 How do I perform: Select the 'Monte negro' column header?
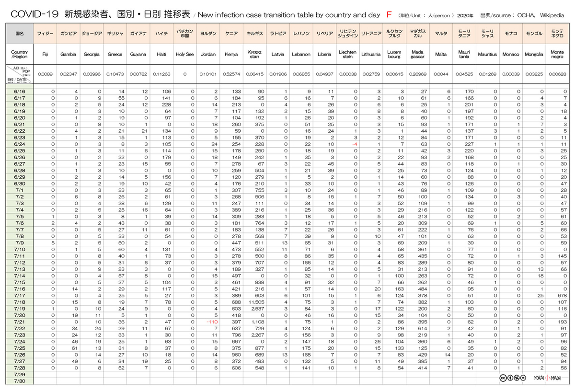pos(557,54)
